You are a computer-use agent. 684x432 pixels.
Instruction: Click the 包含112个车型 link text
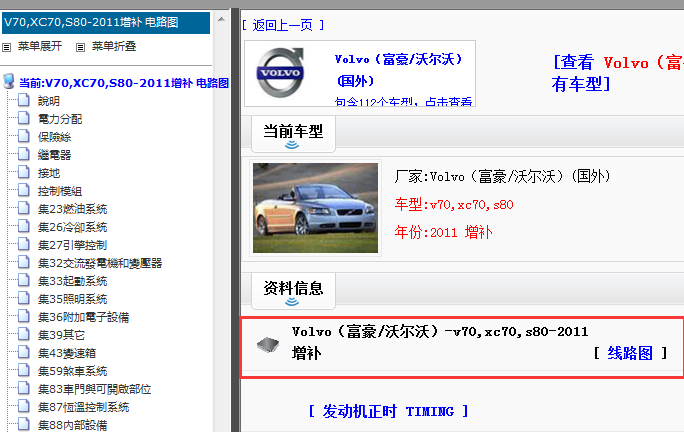[403, 102]
